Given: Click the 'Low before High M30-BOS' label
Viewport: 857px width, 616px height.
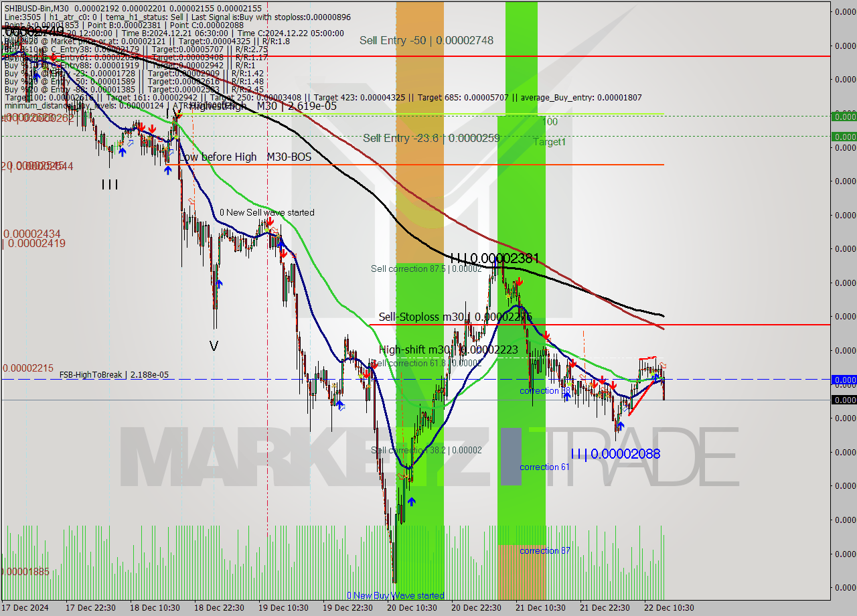Looking at the screenshot, I should [246, 157].
